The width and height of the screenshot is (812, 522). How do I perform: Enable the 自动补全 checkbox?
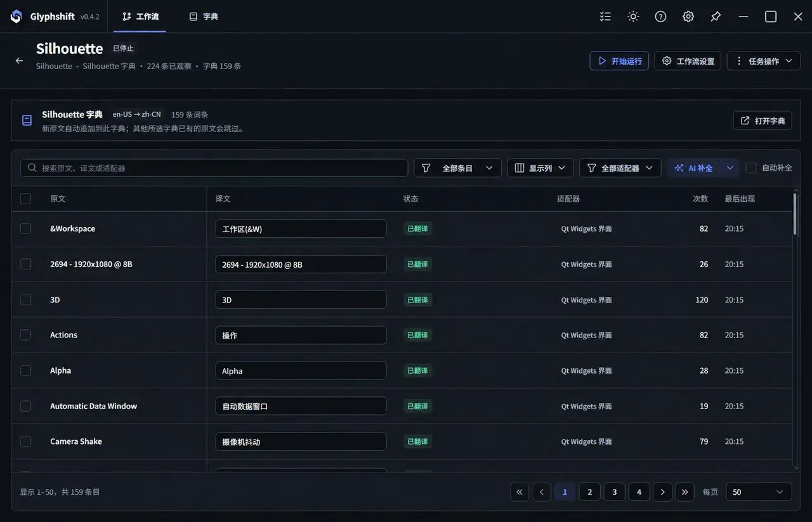(x=751, y=168)
